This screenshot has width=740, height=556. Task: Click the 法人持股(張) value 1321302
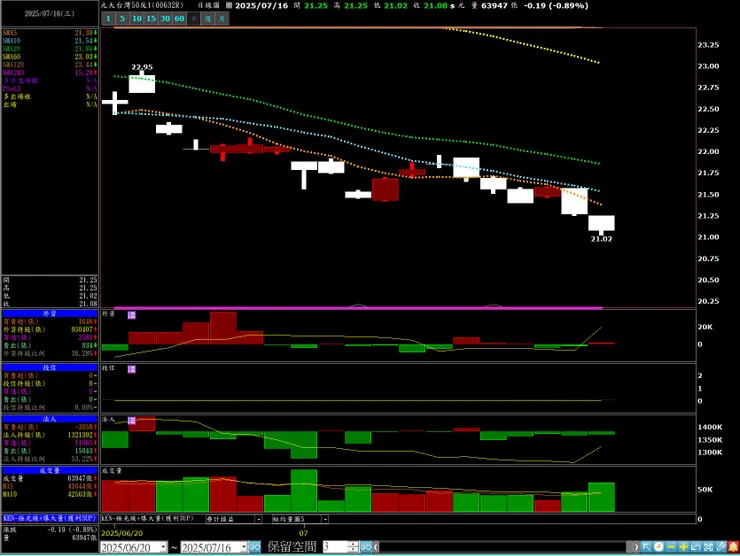point(80,435)
